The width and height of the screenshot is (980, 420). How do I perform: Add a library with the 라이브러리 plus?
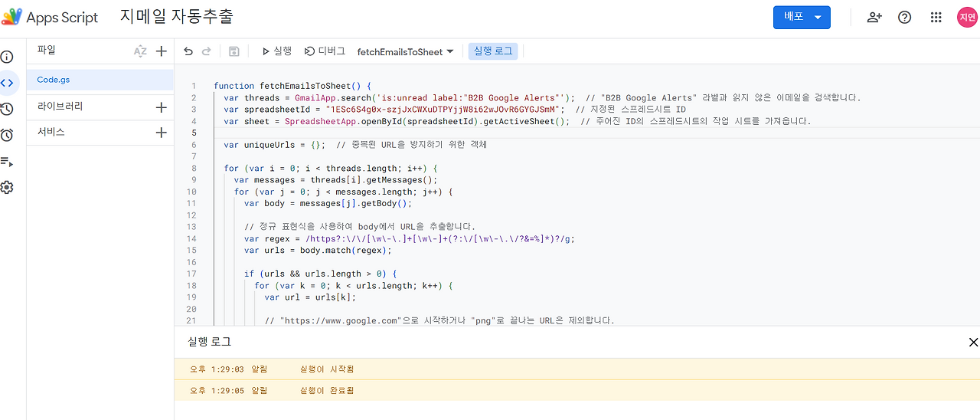pos(161,107)
